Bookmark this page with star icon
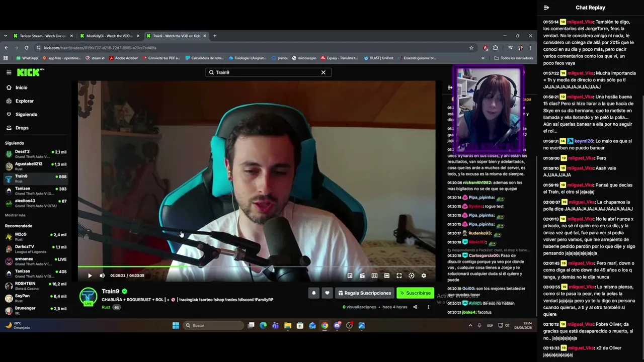Screen dimensions: 644x362 pos(471,48)
